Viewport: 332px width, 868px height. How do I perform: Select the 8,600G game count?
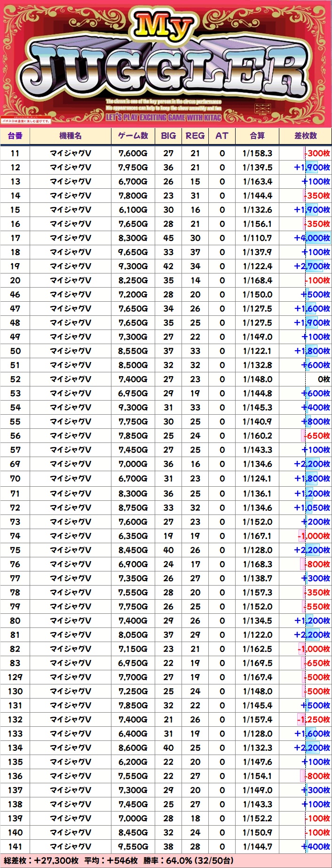pos(133,747)
